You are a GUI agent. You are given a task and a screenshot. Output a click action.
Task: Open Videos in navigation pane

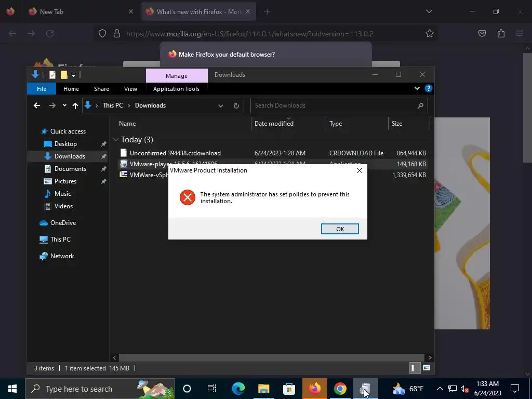(63, 206)
